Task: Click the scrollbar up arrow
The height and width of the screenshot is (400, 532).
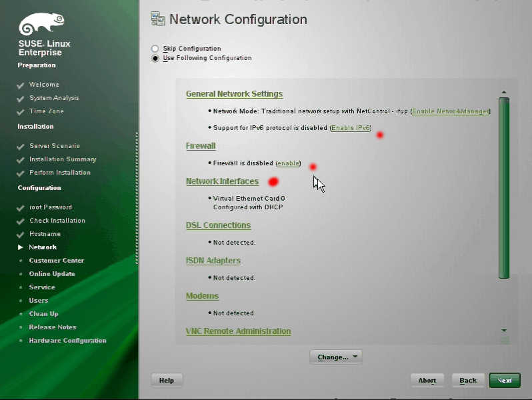Action: tap(504, 92)
